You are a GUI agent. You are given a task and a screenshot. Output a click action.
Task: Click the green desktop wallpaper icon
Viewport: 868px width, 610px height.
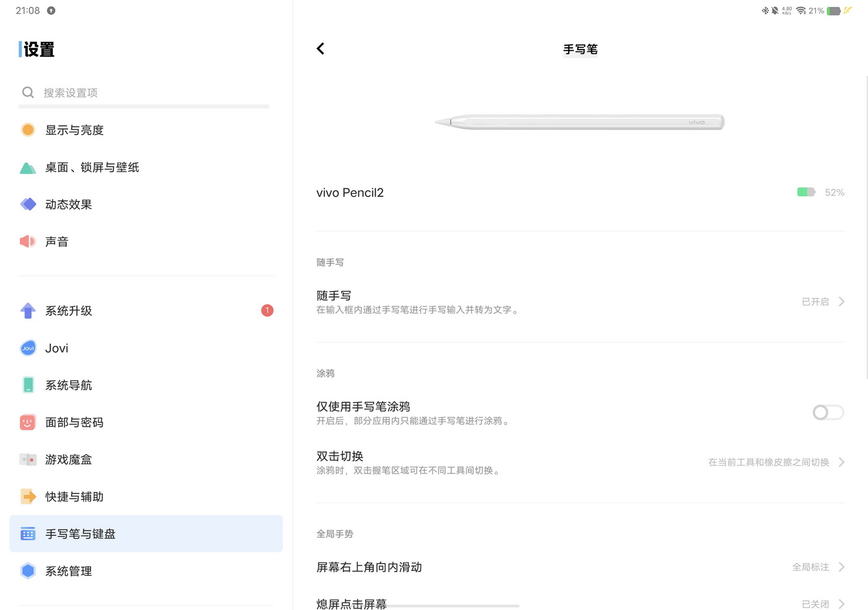point(28,167)
